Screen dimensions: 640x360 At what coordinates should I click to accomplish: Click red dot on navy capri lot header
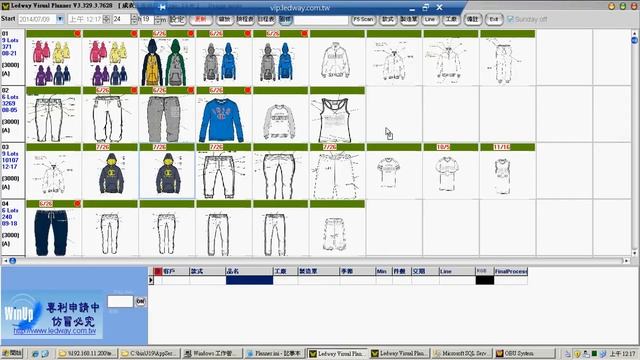click(x=77, y=203)
